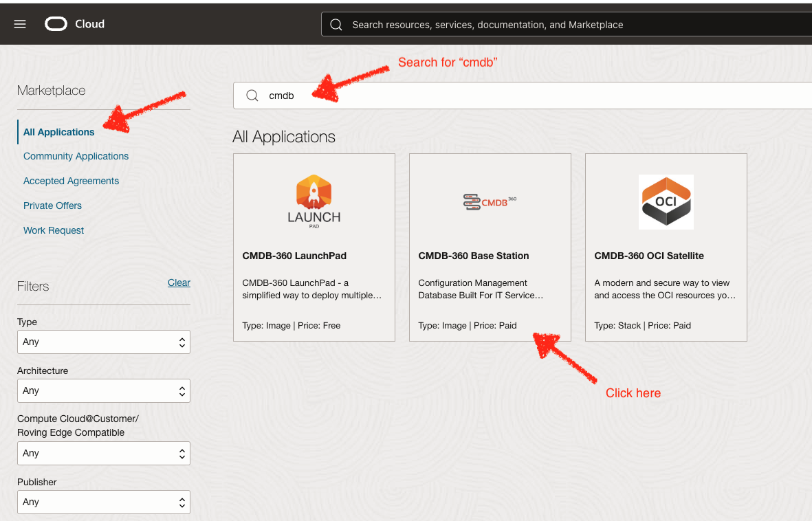
Task: Click the magnifier icon beside cmdb
Action: tap(252, 96)
